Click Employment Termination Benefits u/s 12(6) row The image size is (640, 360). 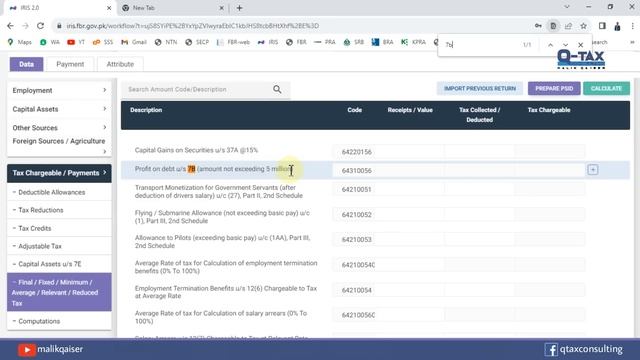[375, 292]
